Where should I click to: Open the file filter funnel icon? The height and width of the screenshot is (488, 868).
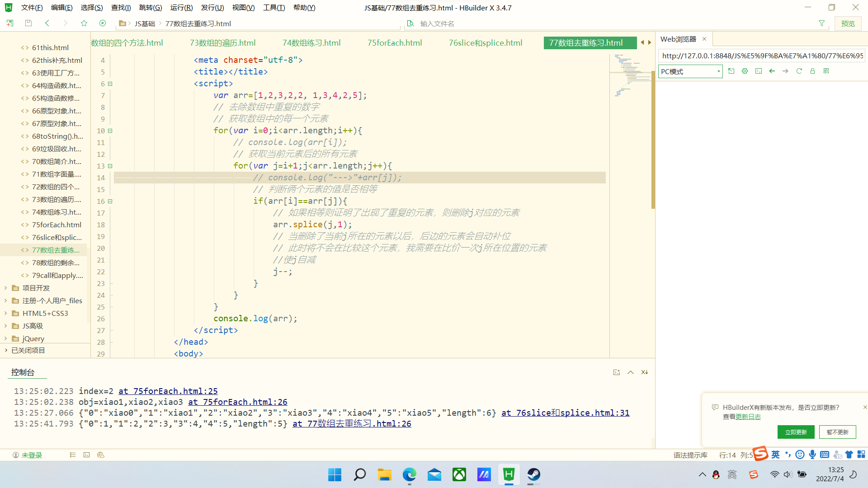(821, 23)
